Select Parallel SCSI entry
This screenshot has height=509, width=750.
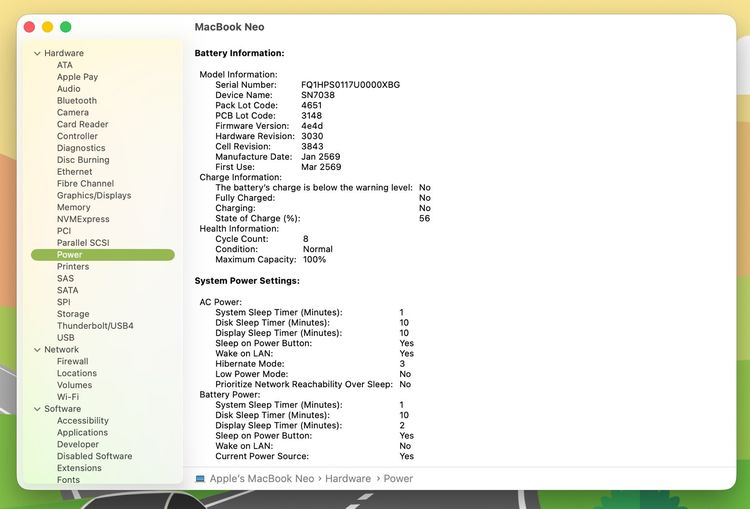[x=83, y=243]
